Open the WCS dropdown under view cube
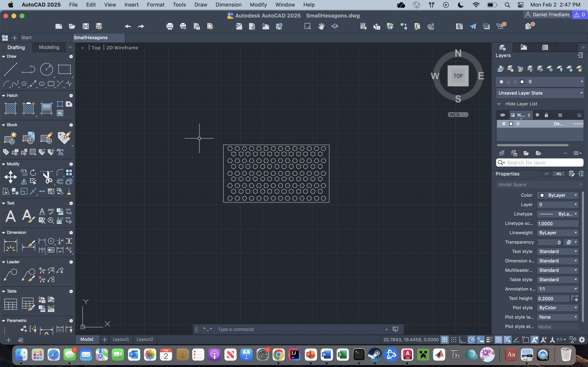The height and width of the screenshot is (367, 588). [x=458, y=114]
